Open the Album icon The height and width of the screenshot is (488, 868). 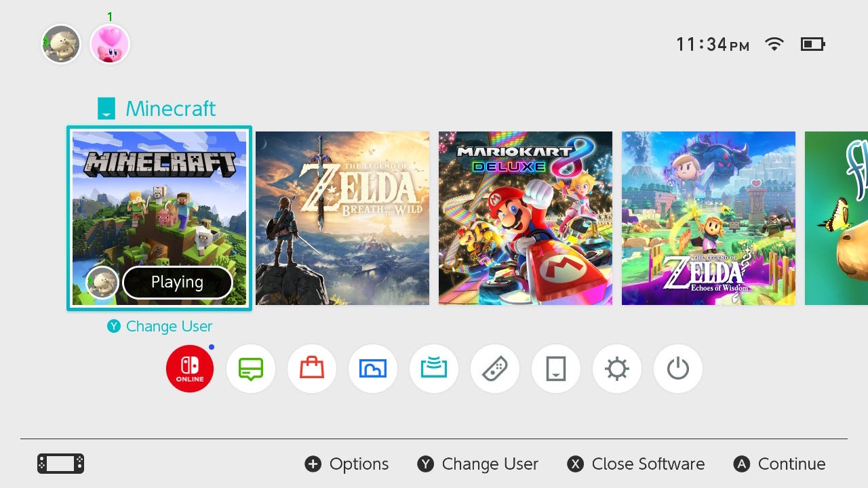tap(373, 369)
